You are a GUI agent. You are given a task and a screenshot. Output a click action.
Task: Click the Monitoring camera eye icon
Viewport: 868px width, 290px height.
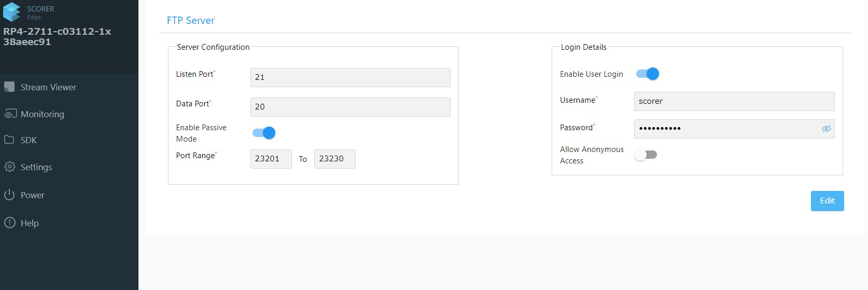(10, 114)
